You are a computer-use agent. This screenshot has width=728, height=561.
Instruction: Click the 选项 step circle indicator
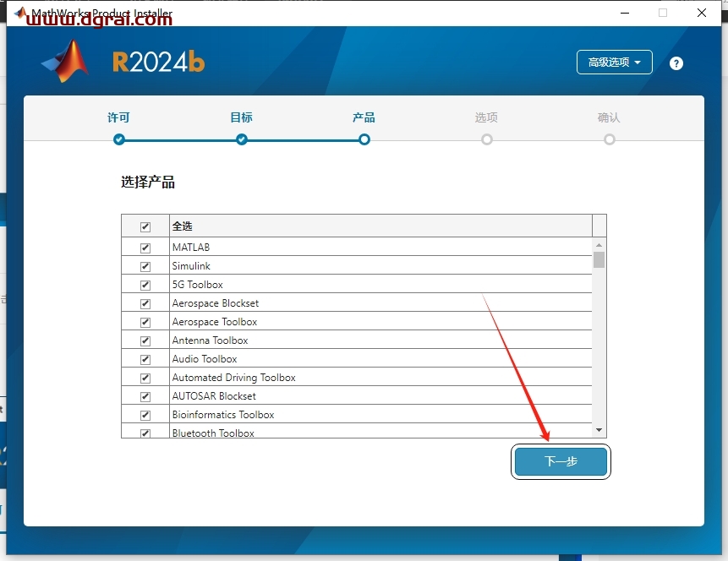[487, 139]
